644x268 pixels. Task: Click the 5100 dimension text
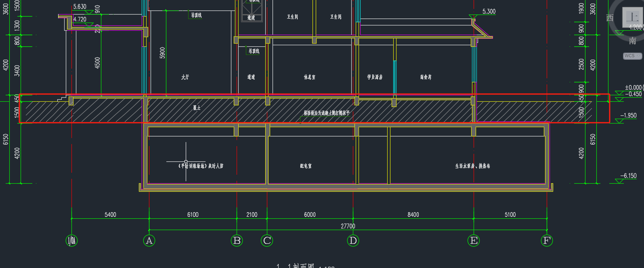pos(510,215)
